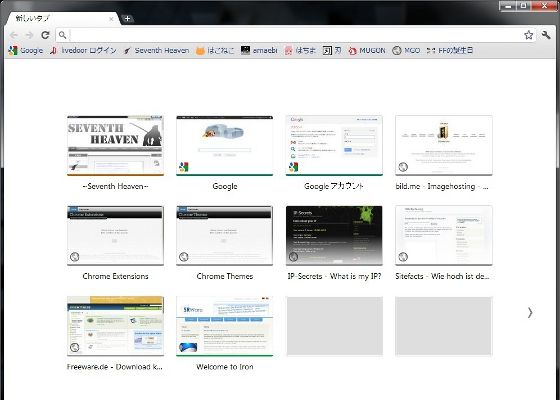The image size is (560, 400).
Task: Open the wrench settings menu
Action: tap(546, 35)
